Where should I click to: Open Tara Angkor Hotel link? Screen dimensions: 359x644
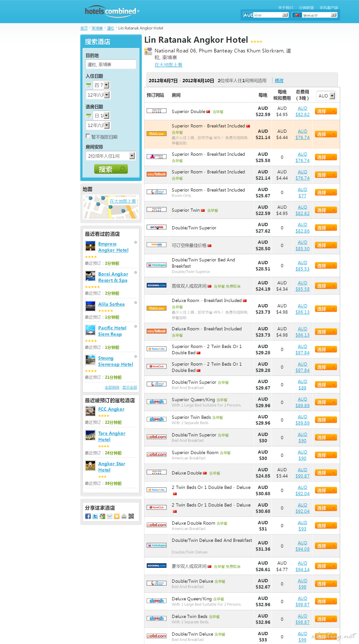pos(112,436)
